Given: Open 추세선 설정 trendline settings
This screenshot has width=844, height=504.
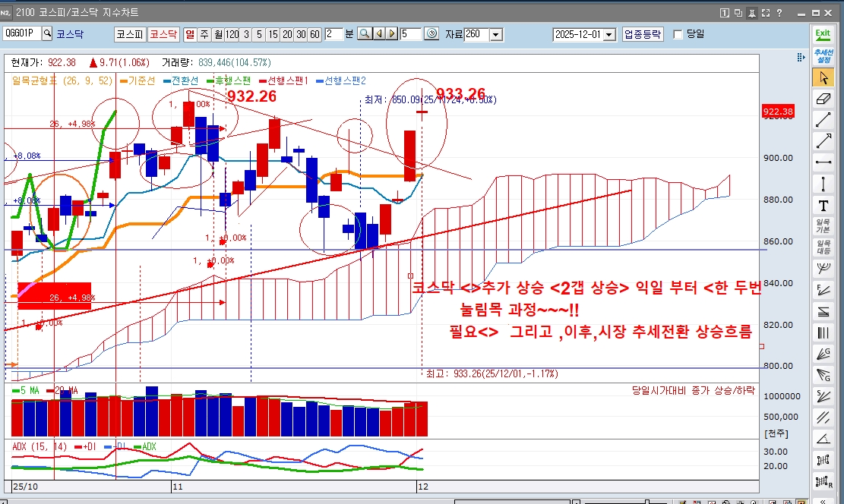Looking at the screenshot, I should pyautogui.click(x=823, y=56).
